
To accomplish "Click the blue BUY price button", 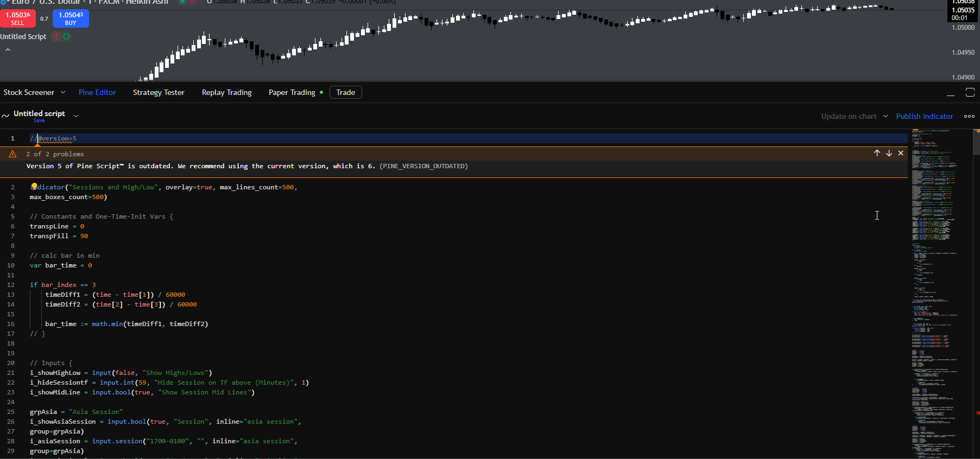I will (71, 18).
